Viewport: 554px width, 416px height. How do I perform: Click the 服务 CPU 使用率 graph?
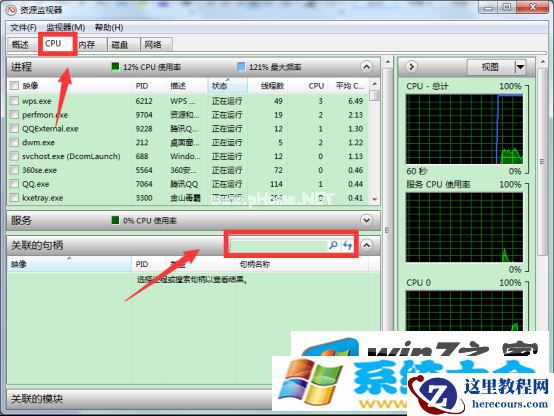pyautogui.click(x=464, y=227)
